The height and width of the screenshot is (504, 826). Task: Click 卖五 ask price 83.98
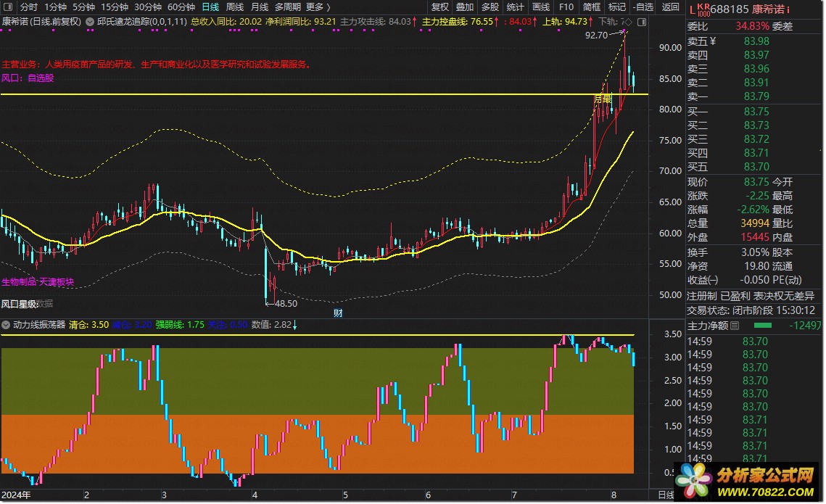click(756, 41)
